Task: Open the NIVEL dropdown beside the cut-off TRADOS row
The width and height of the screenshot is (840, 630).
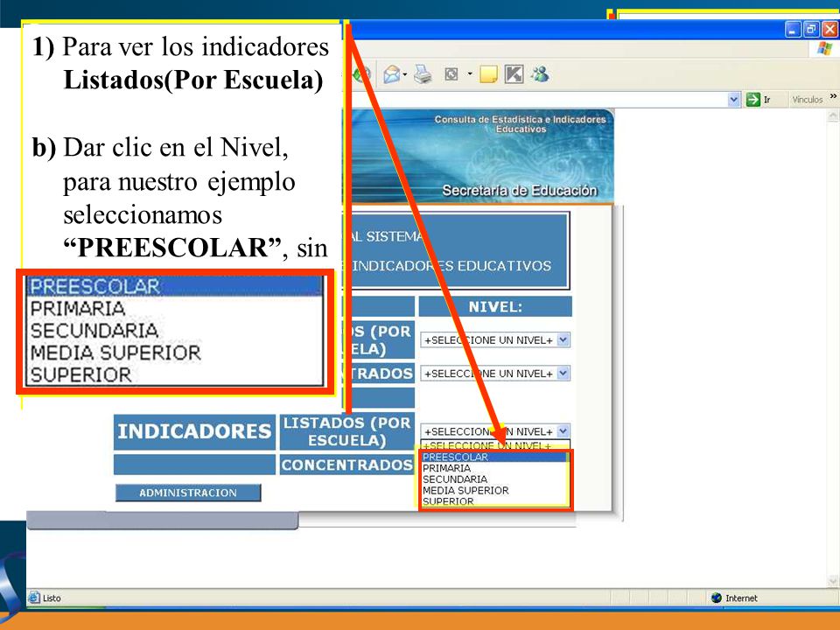Action: click(x=495, y=374)
